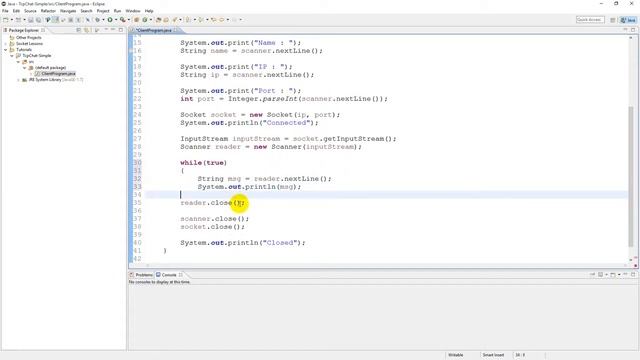Screen dimensions: 640x360
Task: Select the JRE System Library item
Action: (56, 80)
